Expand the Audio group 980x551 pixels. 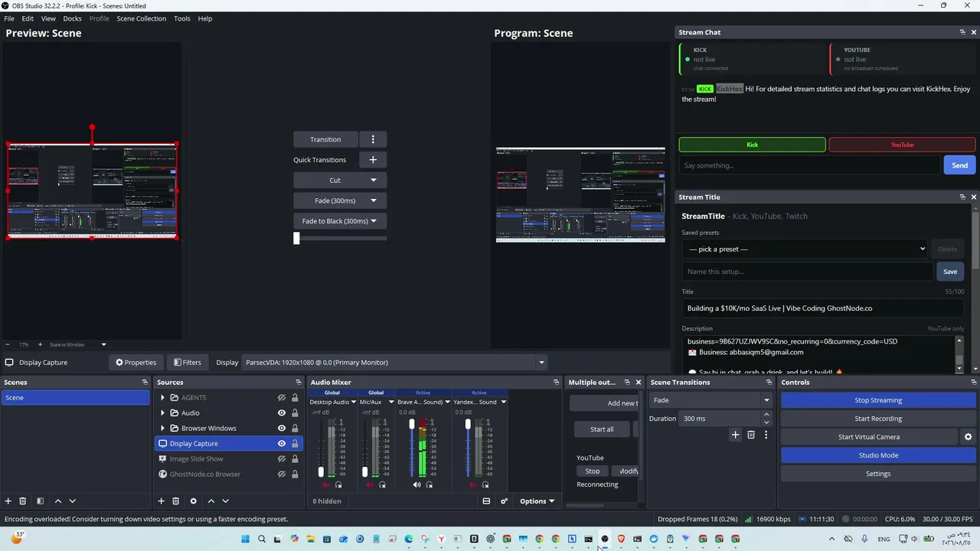pos(162,413)
